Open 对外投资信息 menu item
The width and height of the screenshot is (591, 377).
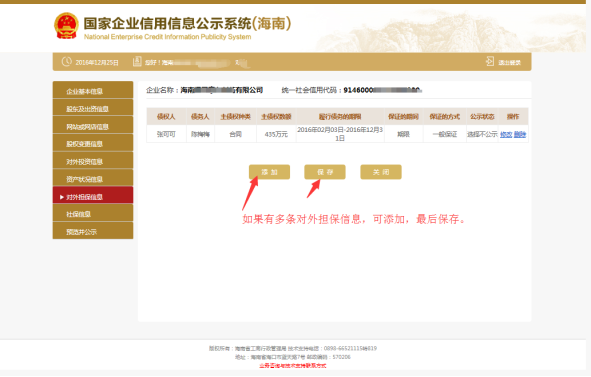(93, 161)
